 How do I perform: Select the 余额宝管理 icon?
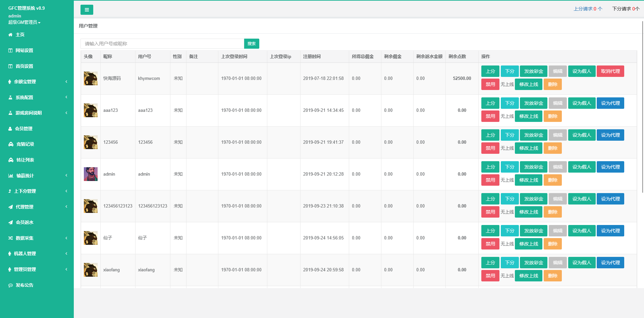10,82
